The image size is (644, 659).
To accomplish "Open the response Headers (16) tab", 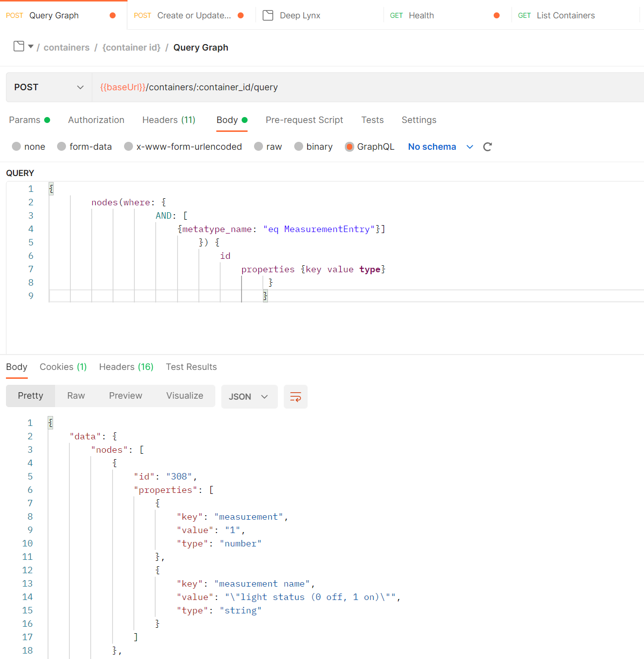I will (x=126, y=367).
